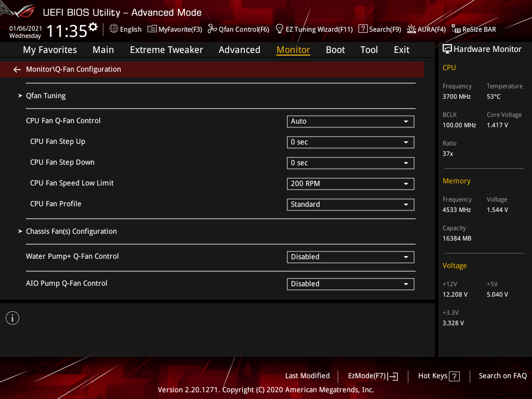This screenshot has width=532, height=399.
Task: Click English language button
Action: (x=130, y=30)
